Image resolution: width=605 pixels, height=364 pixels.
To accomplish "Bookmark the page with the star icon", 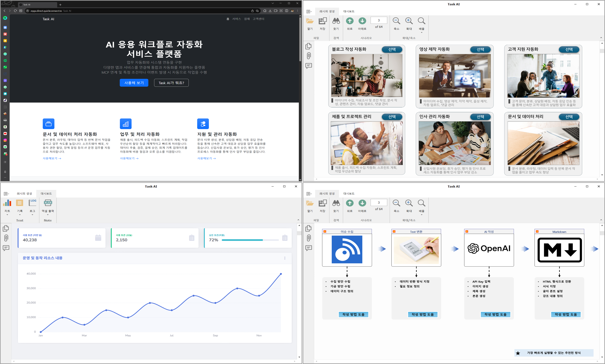I will (257, 11).
